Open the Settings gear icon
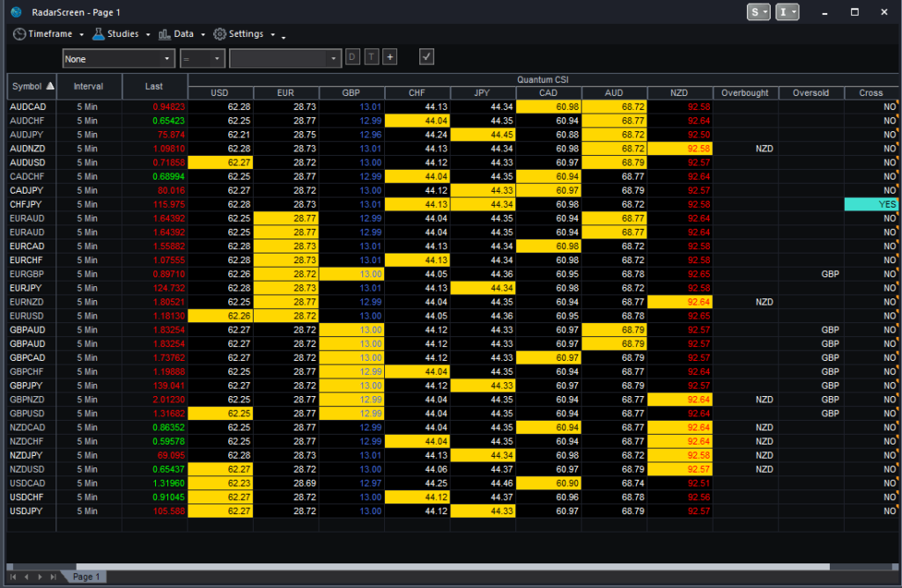The width and height of the screenshot is (902, 588). [x=219, y=33]
